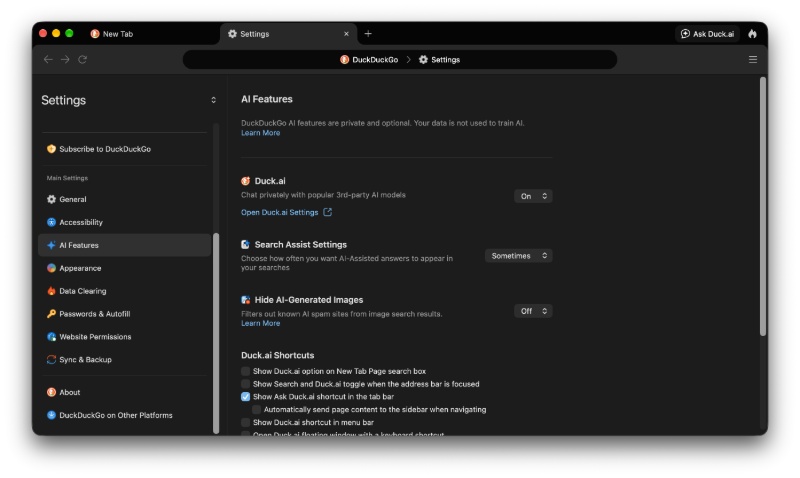The width and height of the screenshot is (800, 478).
Task: Switch to the New Tab tab
Action: point(152,34)
